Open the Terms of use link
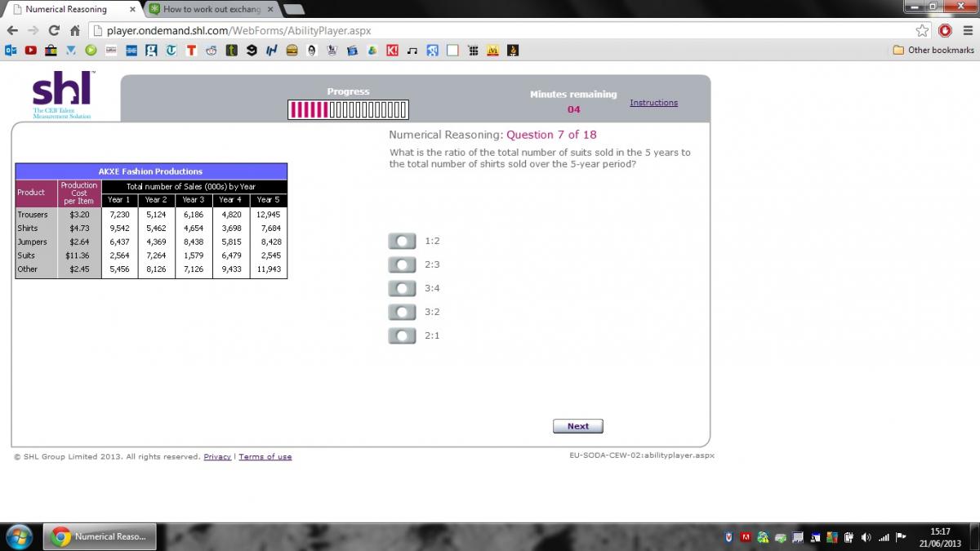980x551 pixels. click(265, 457)
